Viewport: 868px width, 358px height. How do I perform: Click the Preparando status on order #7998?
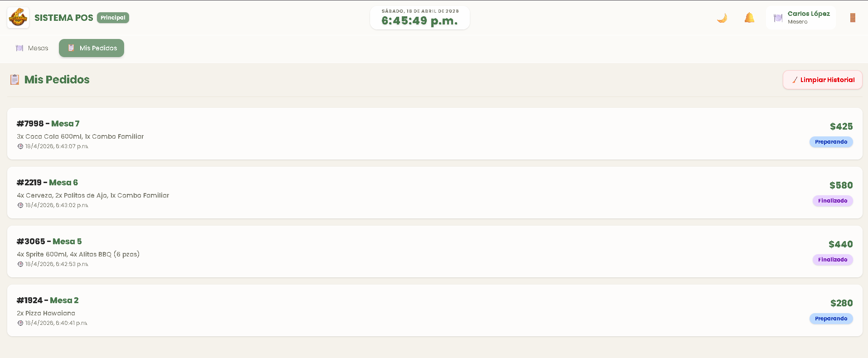coord(831,142)
